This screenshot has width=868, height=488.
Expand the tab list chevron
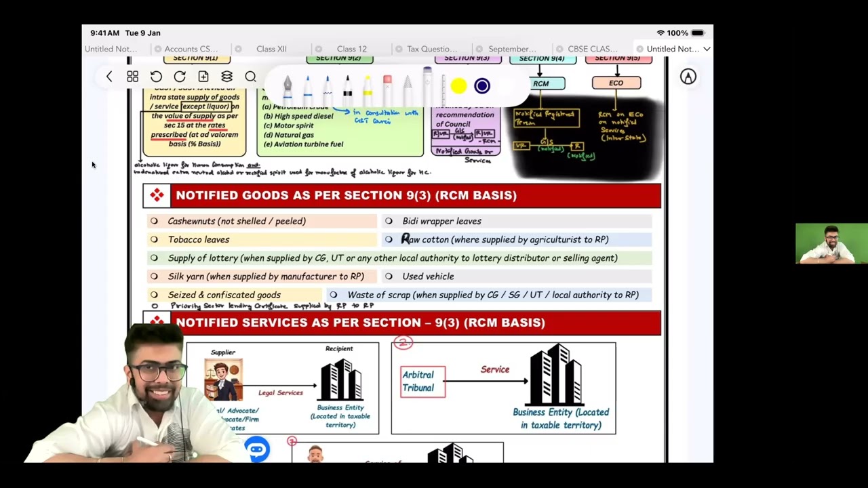pos(707,49)
